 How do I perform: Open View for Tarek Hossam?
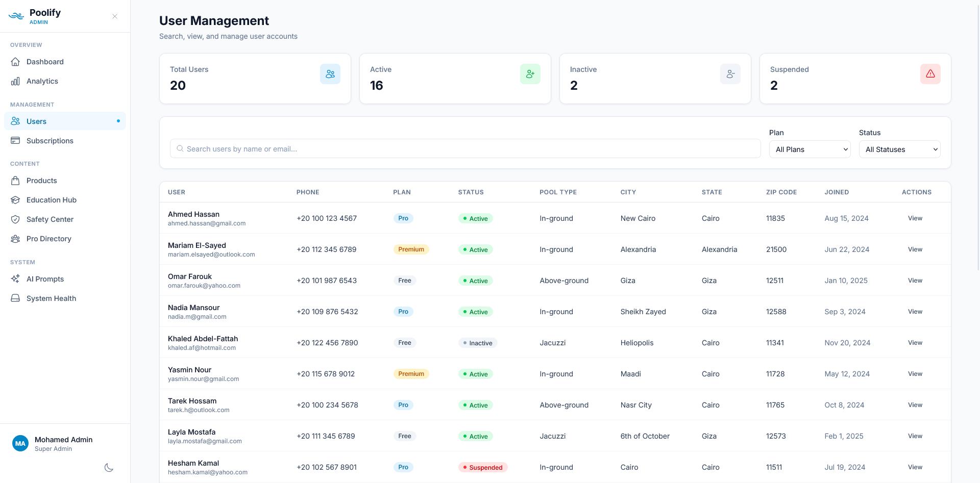pyautogui.click(x=915, y=405)
